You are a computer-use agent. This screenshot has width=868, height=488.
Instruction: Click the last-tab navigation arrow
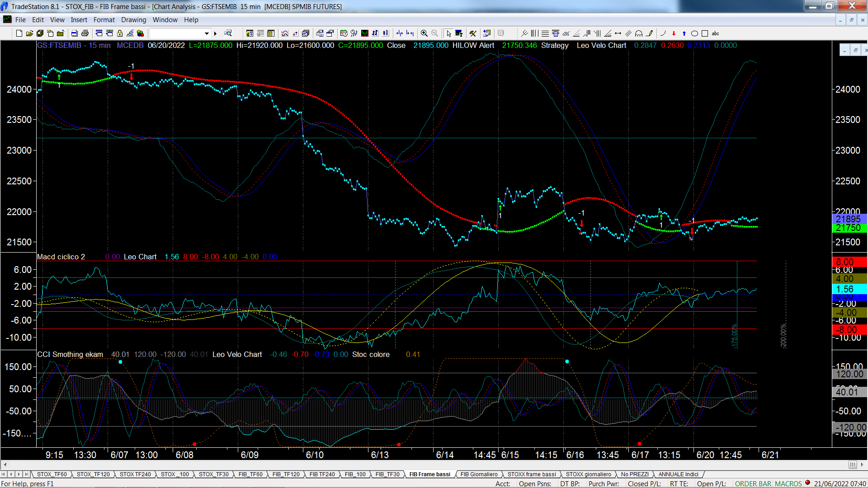27,474
